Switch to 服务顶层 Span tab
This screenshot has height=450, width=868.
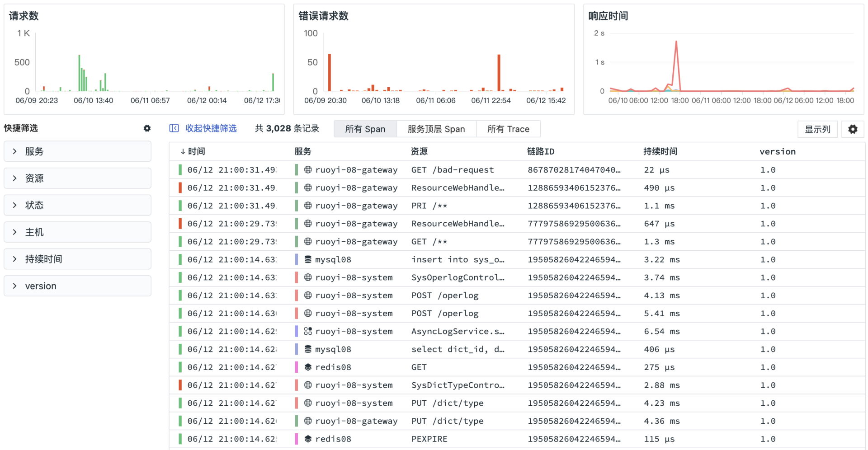pyautogui.click(x=436, y=129)
